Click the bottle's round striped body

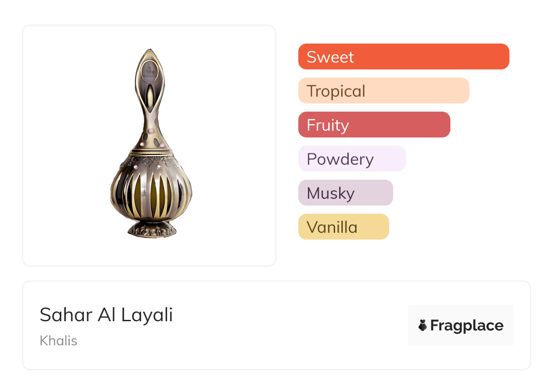pos(150,193)
